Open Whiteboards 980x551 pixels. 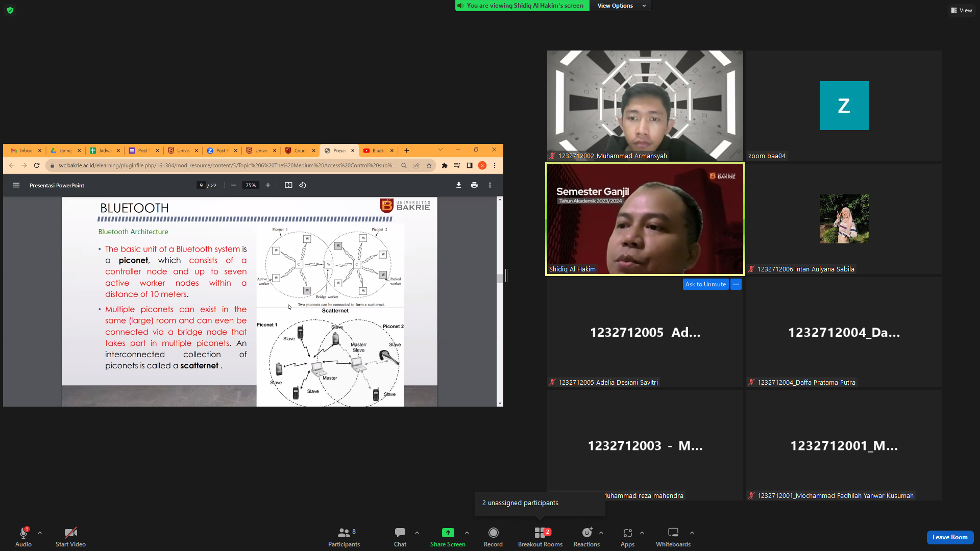click(x=673, y=537)
